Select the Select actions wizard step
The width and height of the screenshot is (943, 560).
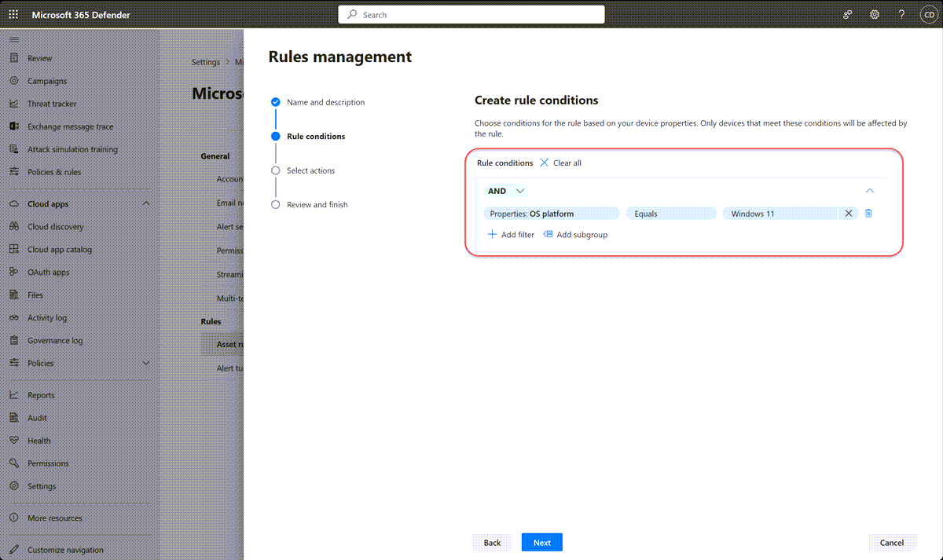[313, 170]
